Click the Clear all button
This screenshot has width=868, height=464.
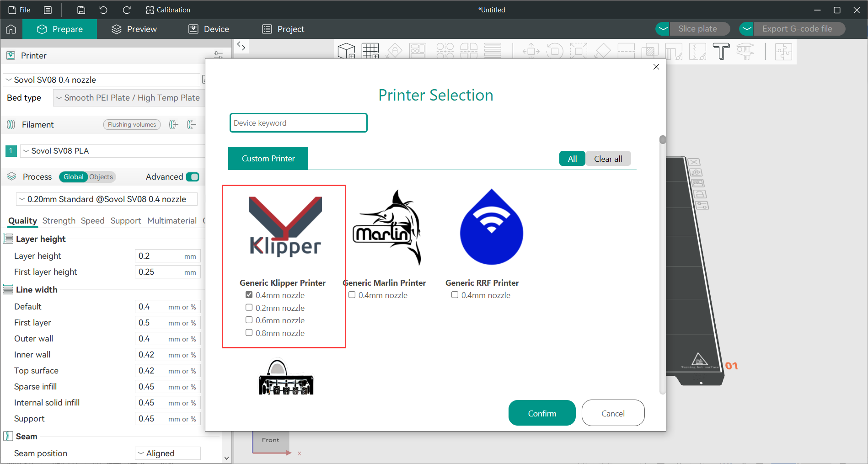point(608,158)
